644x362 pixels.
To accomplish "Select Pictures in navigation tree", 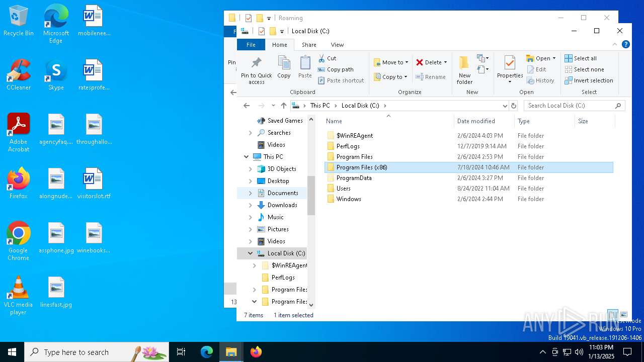I will point(278,229).
